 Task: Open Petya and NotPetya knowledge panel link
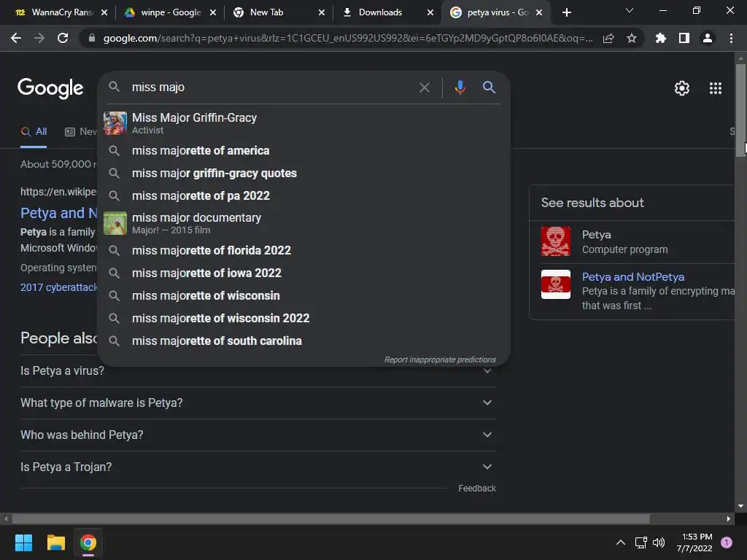632,276
